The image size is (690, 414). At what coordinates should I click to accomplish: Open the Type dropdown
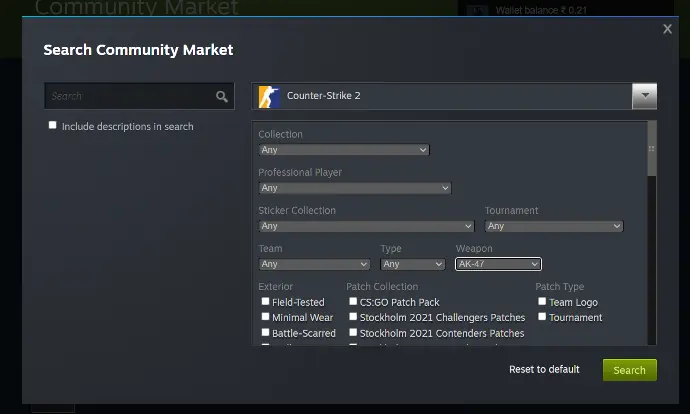412,264
